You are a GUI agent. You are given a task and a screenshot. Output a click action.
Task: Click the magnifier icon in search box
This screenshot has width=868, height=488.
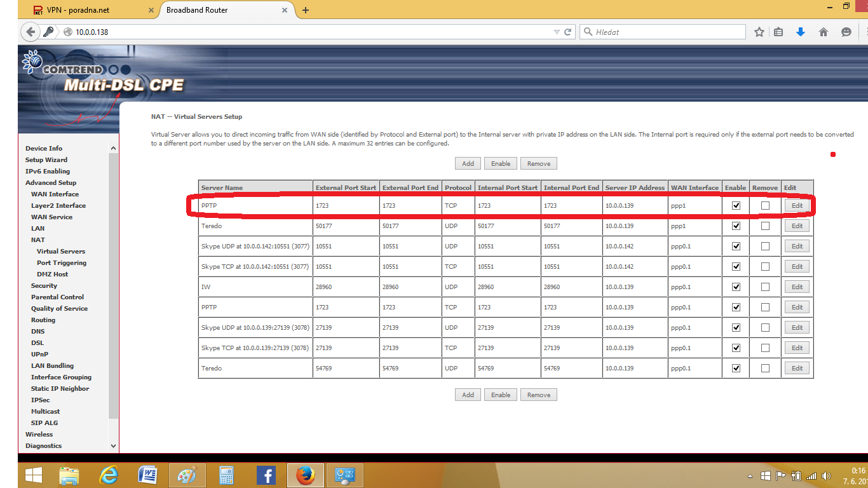point(588,32)
